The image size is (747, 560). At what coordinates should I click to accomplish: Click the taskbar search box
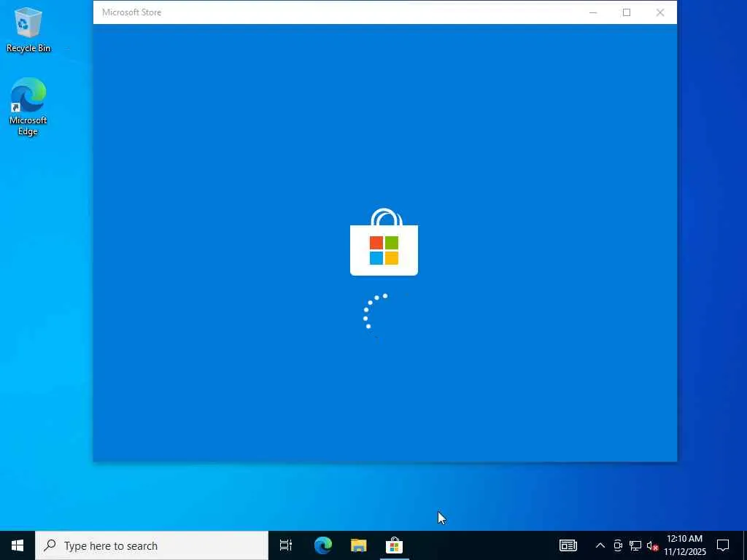click(152, 545)
